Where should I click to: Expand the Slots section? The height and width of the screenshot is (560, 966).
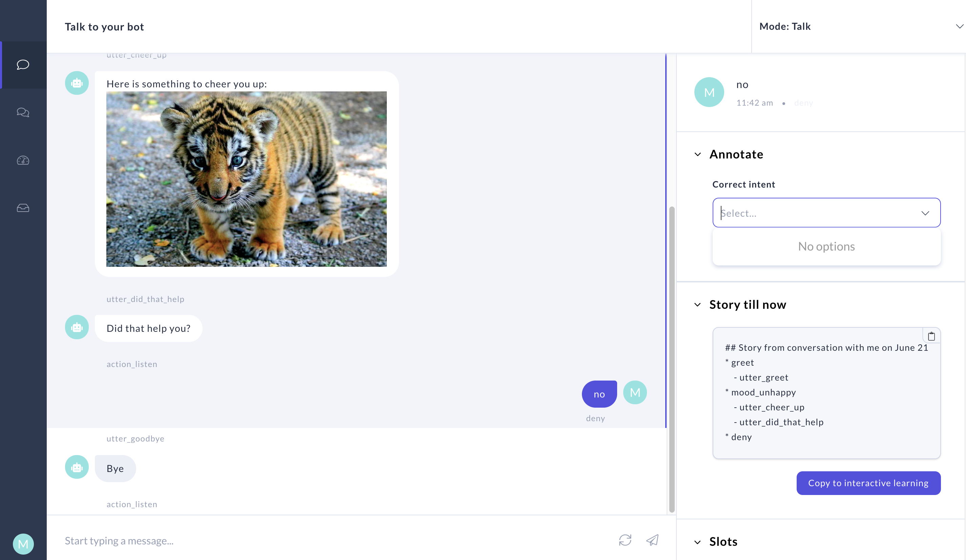tap(698, 542)
